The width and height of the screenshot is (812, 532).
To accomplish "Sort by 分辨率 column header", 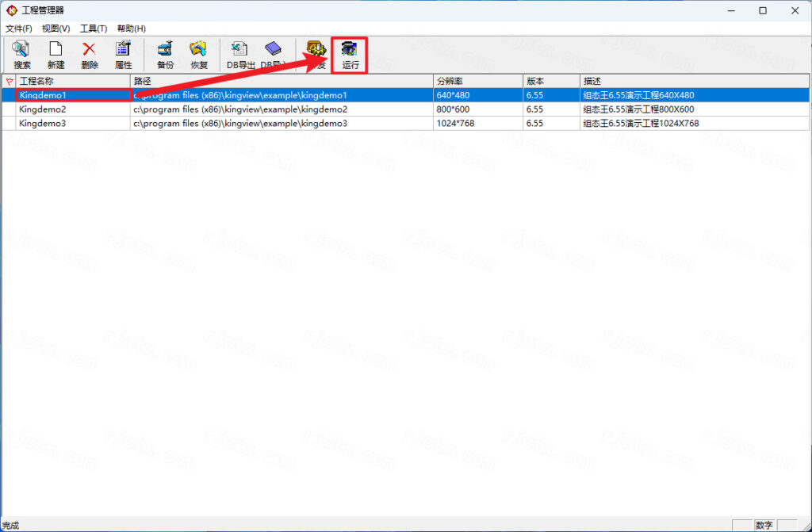I will [x=478, y=82].
